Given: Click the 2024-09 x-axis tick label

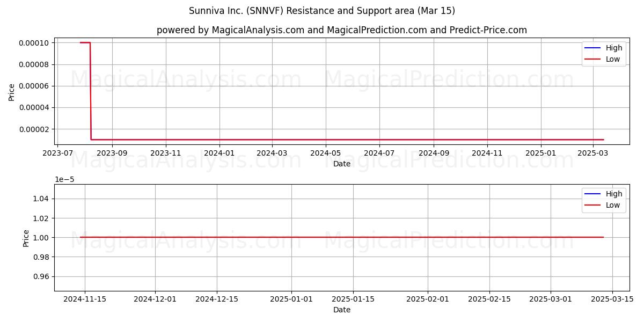Looking at the screenshot, I should click(434, 153).
